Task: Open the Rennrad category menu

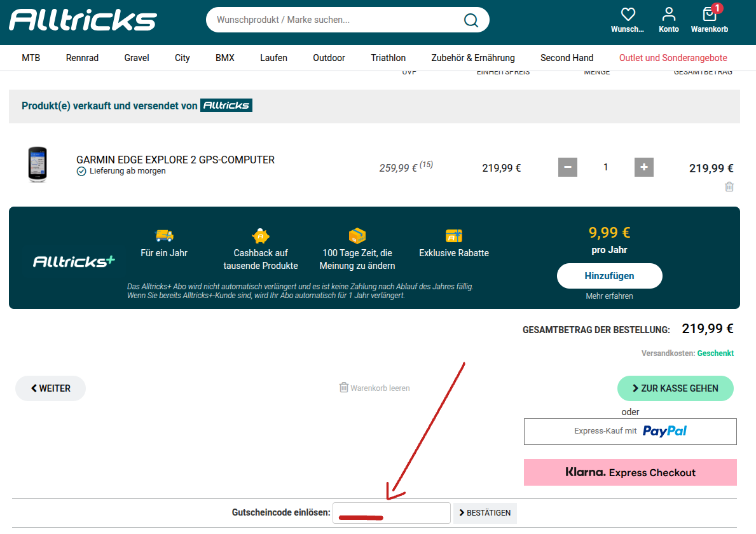Action: tap(82, 58)
